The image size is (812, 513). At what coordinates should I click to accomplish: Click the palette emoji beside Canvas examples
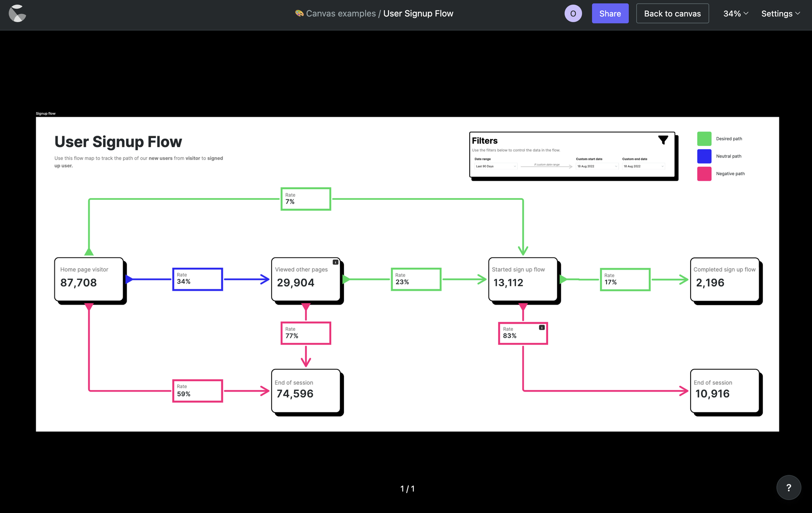[x=299, y=13]
